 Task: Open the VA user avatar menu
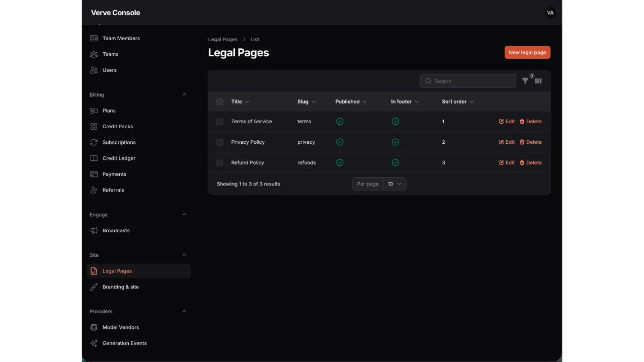point(550,13)
